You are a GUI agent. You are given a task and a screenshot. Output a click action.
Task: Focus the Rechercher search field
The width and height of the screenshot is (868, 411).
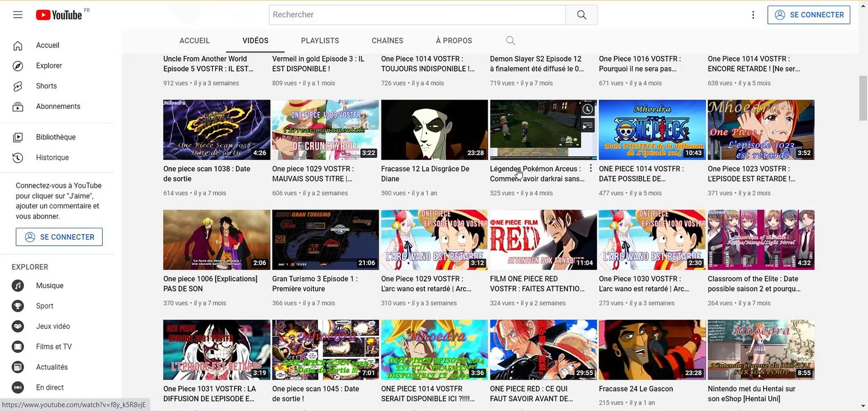[417, 15]
